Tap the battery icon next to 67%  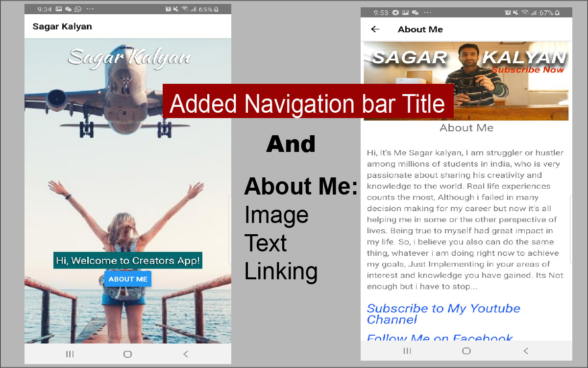click(x=557, y=13)
